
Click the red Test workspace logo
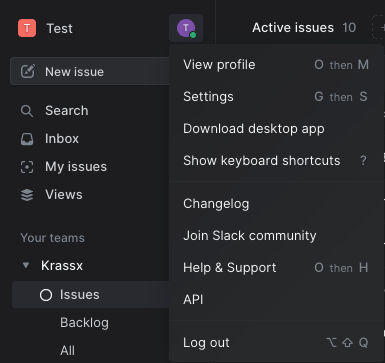point(27,28)
